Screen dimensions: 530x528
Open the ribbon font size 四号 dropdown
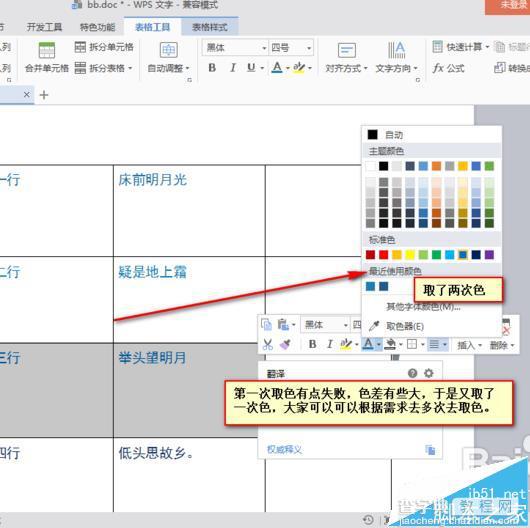tap(309, 48)
